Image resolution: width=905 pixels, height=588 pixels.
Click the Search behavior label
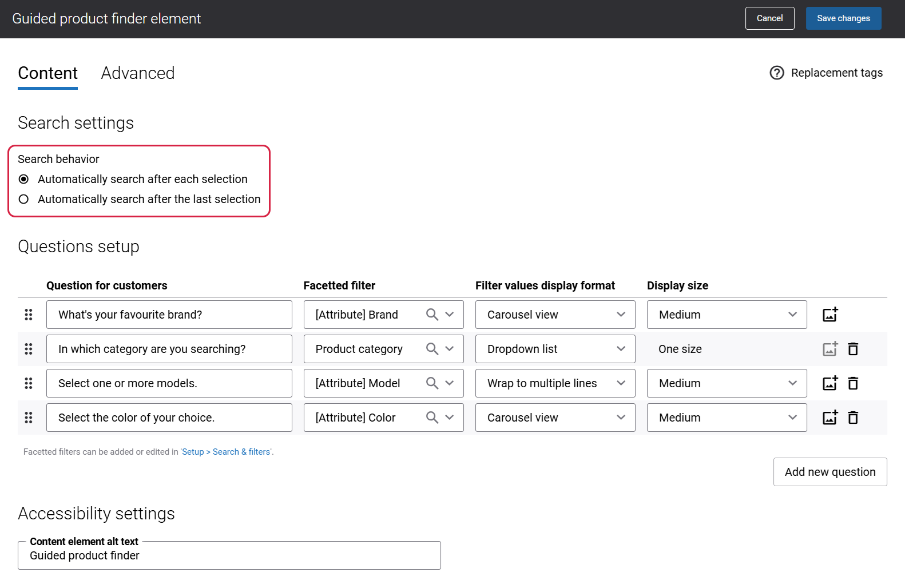(x=58, y=159)
